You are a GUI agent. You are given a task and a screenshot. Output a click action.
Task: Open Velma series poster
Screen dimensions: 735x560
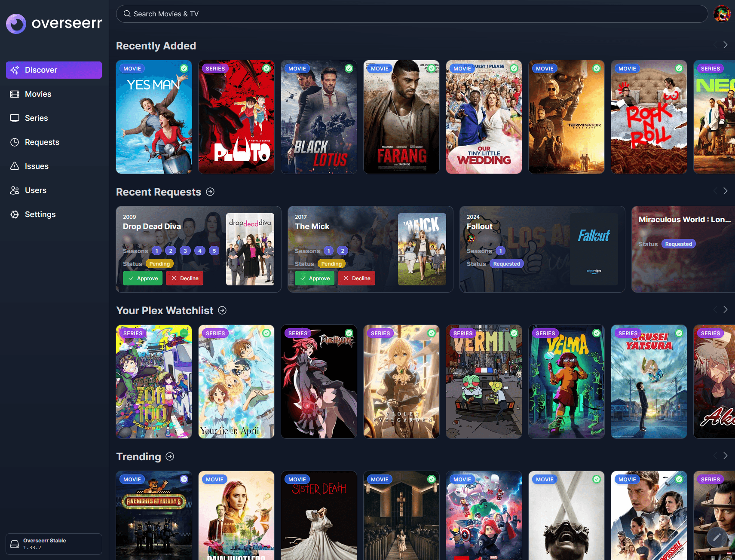point(567,382)
